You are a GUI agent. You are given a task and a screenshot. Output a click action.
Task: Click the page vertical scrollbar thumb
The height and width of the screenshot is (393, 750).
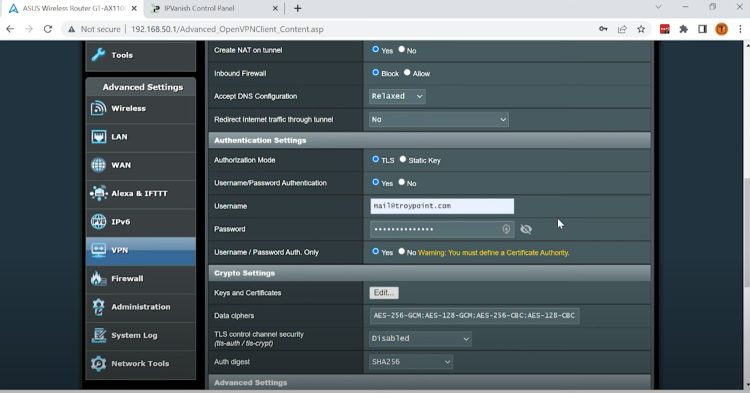[x=747, y=232]
